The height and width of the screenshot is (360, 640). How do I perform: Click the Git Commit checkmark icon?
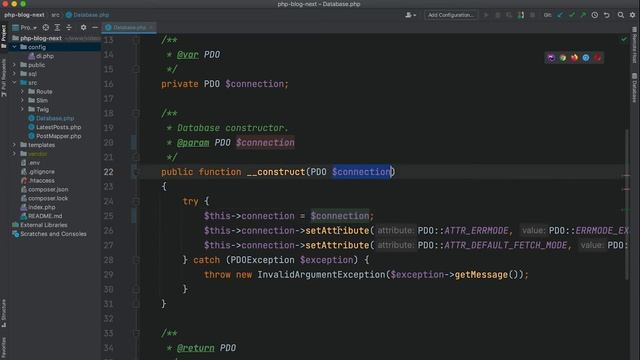572,15
